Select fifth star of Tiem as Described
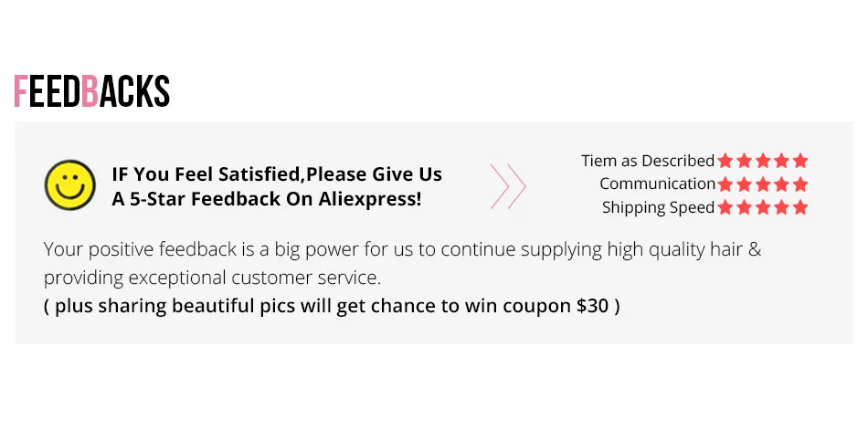 799,161
